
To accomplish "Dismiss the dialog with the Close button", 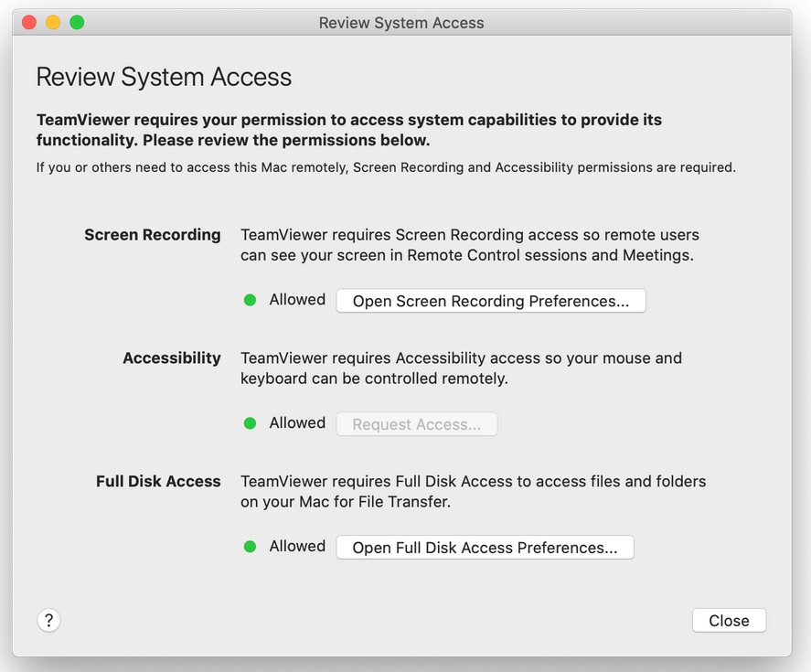I will 730,620.
